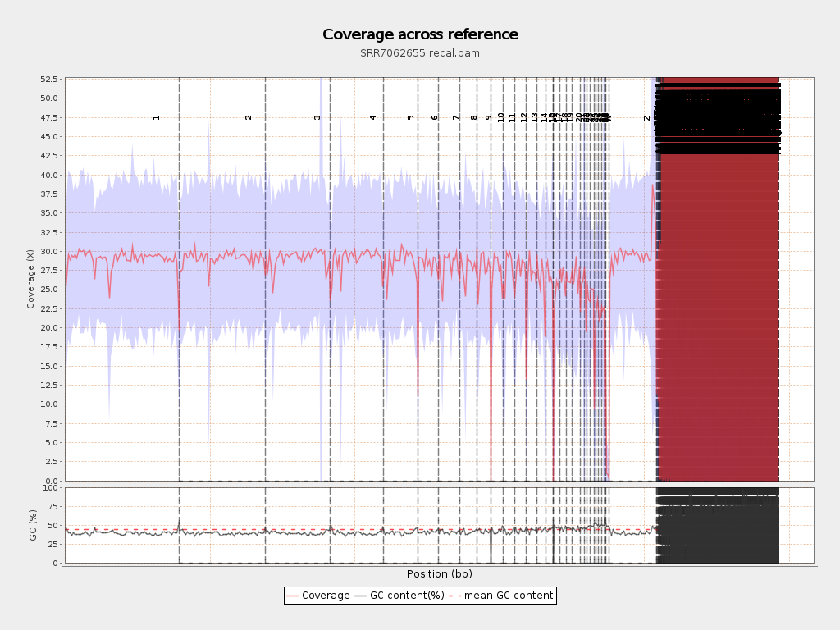Click the 'Coverage (X)' y-axis label

click(31, 279)
